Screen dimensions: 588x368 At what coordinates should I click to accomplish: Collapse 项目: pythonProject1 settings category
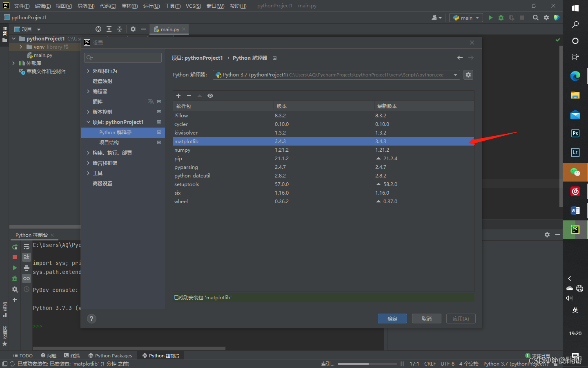pos(88,122)
